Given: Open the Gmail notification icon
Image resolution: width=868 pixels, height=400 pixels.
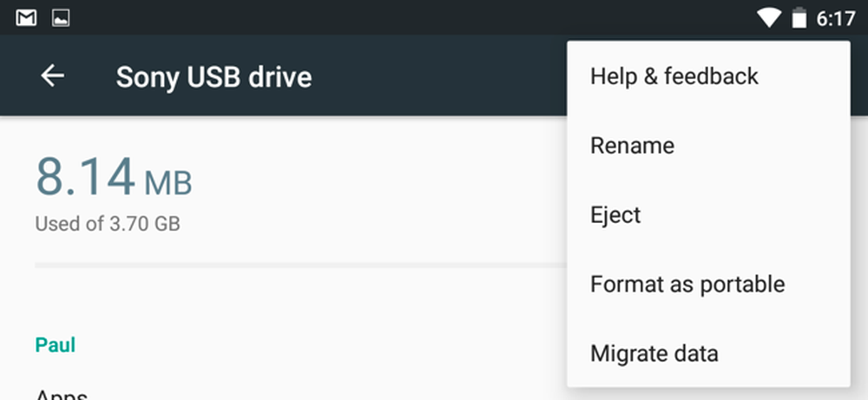Looking at the screenshot, I should pyautogui.click(x=26, y=18).
